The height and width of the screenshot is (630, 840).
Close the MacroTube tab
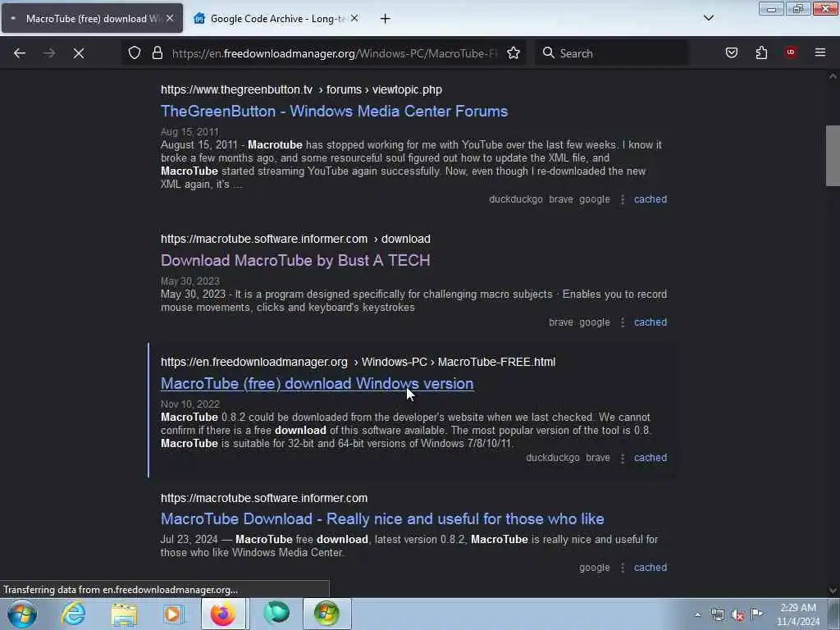[x=170, y=18]
